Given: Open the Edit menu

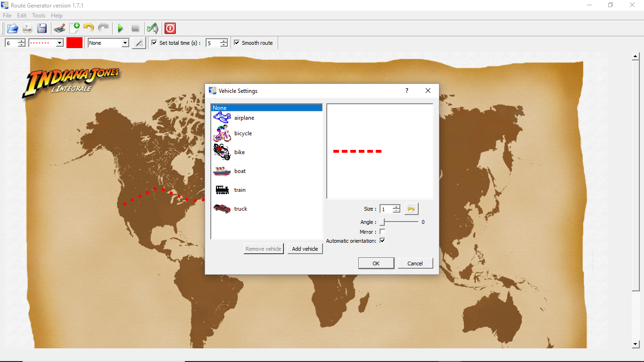Looking at the screenshot, I should (22, 16).
